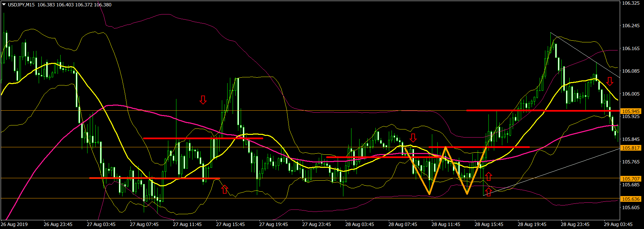Click the 106.372 low price value
644x229 pixels.
click(x=83, y=5)
